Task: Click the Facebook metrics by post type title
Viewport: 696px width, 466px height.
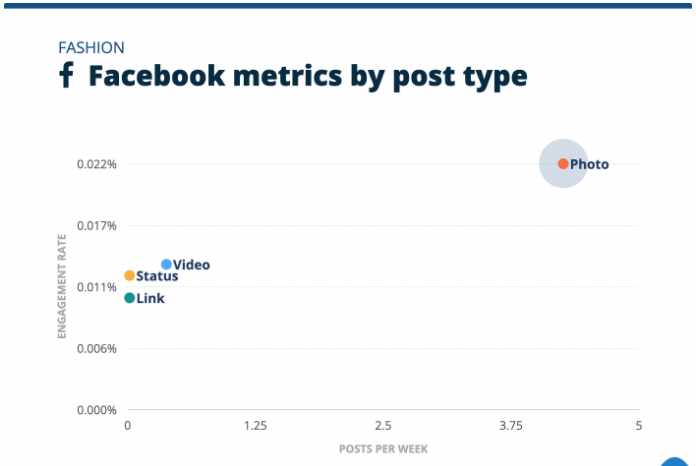Action: point(308,76)
